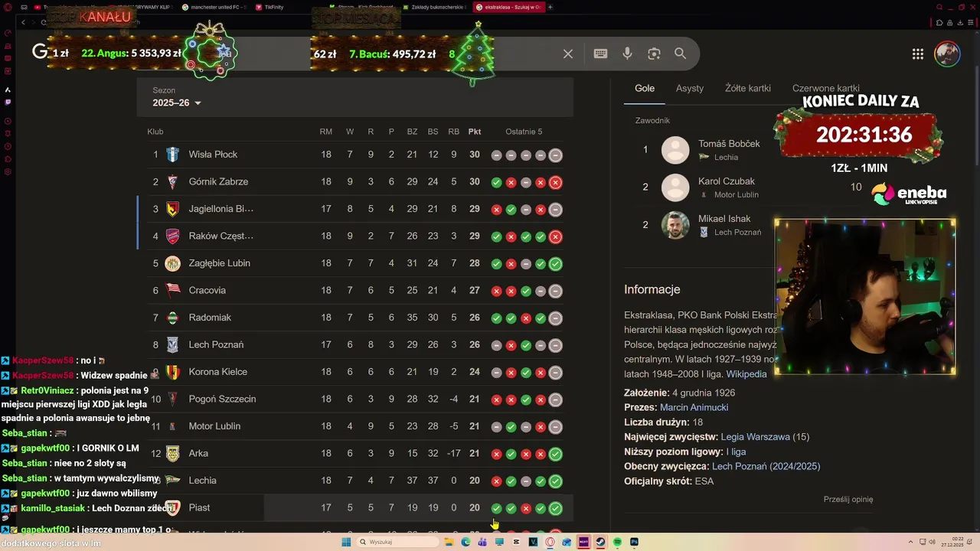Screen dimensions: 980x551
Task: Click the Ostatnie 5 column header
Action: 524,132
